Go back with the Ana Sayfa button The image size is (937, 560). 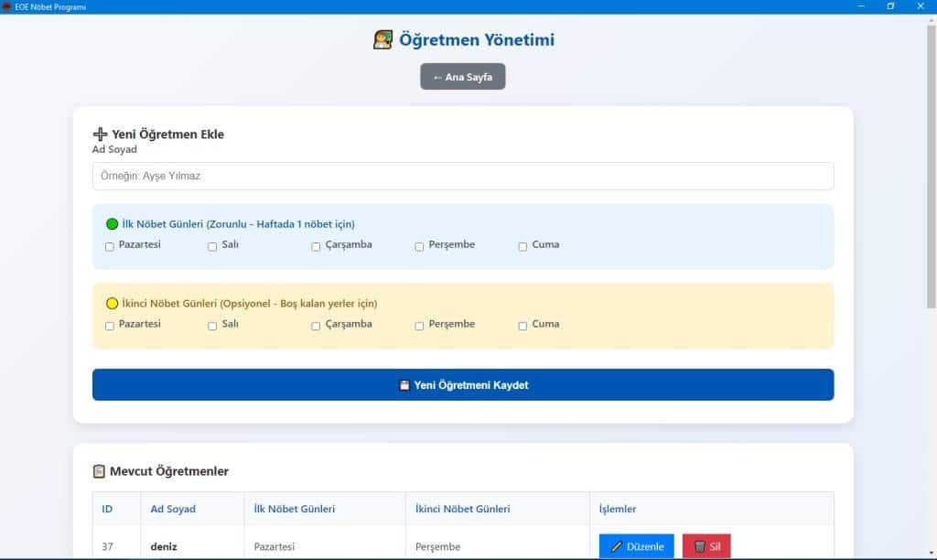[x=462, y=77]
